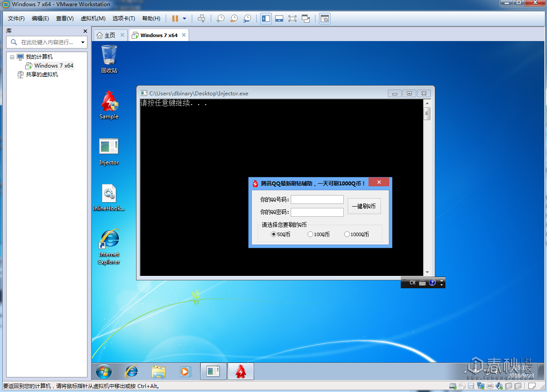Launch Internet Explorer from guest taskbar
Viewport: 547px width, 392px height.
[131, 372]
